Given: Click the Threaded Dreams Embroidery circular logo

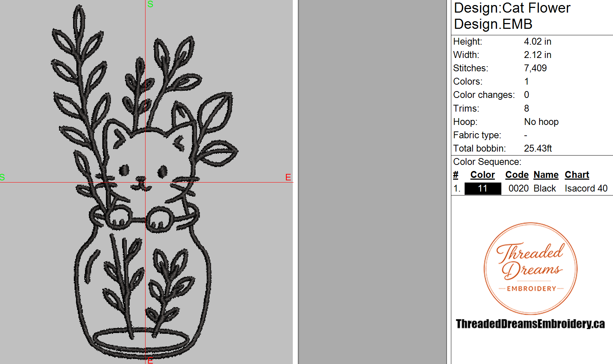Looking at the screenshot, I should 530,269.
